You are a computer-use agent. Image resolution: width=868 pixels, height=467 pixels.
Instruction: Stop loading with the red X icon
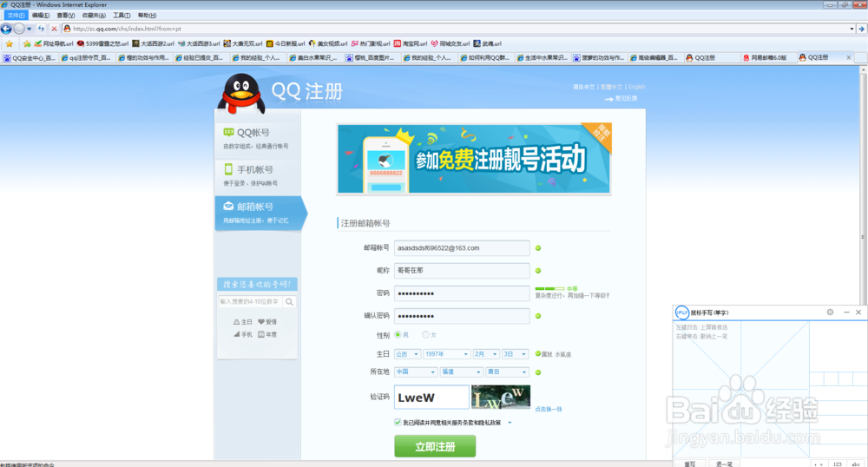pyautogui.click(x=54, y=29)
